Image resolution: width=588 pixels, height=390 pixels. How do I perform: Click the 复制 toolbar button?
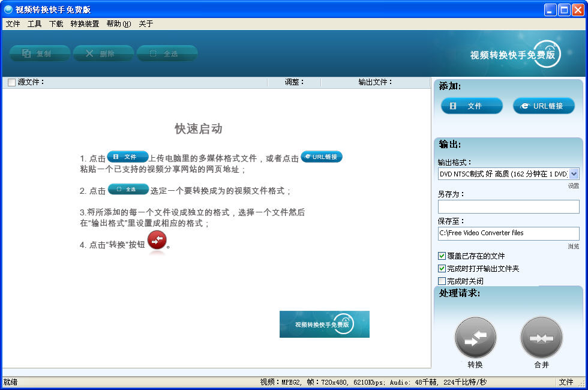[40, 53]
